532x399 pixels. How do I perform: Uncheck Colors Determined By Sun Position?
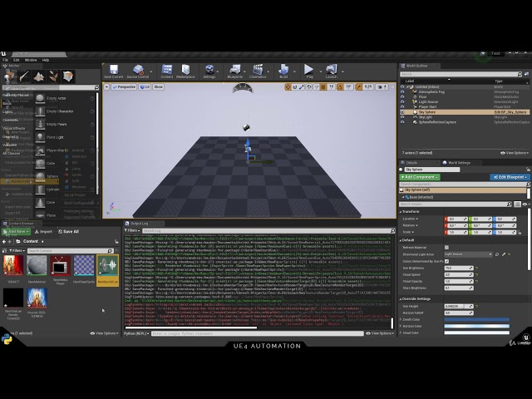(x=446, y=261)
